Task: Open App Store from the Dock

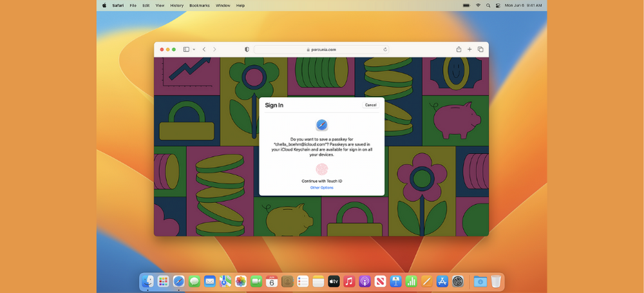Action: (x=442, y=281)
